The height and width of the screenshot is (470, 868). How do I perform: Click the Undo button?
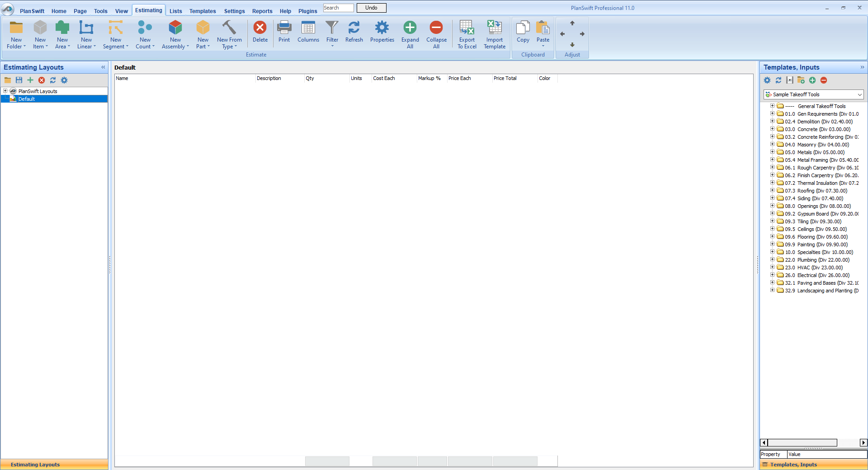pyautogui.click(x=371, y=8)
